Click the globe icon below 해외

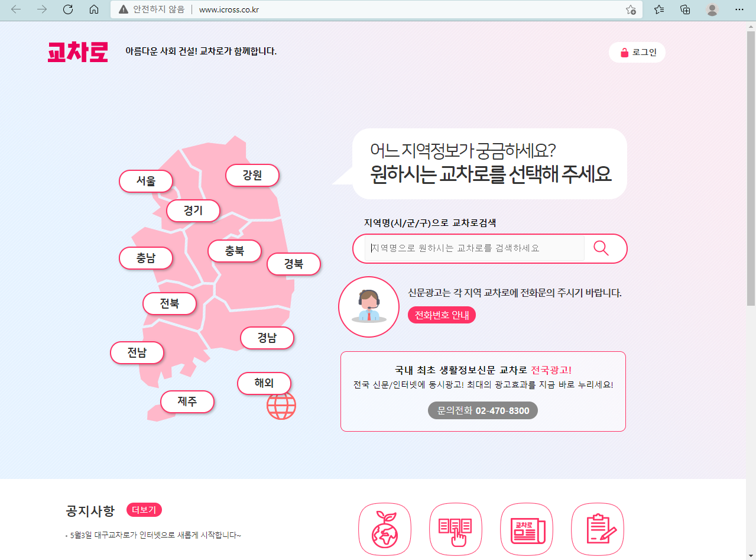click(281, 406)
